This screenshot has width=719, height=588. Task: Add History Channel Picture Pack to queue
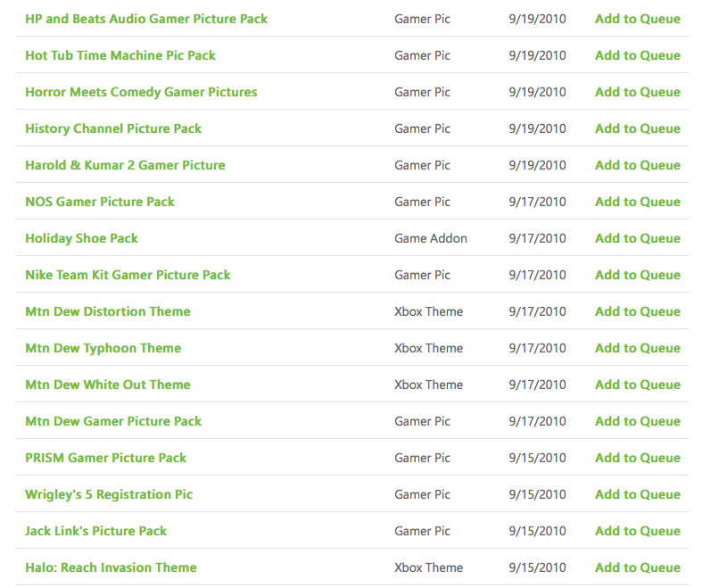coord(638,128)
